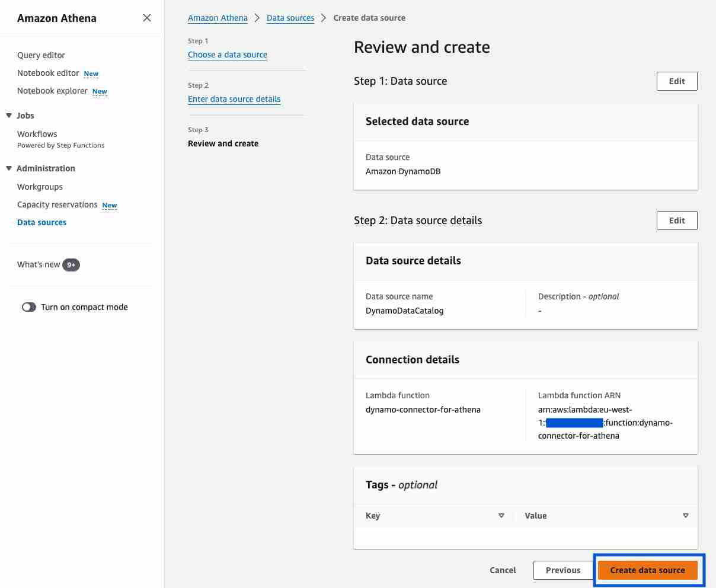This screenshot has height=588, width=716.
Task: Select the Amazon DynamoDB data source text
Action: (403, 171)
